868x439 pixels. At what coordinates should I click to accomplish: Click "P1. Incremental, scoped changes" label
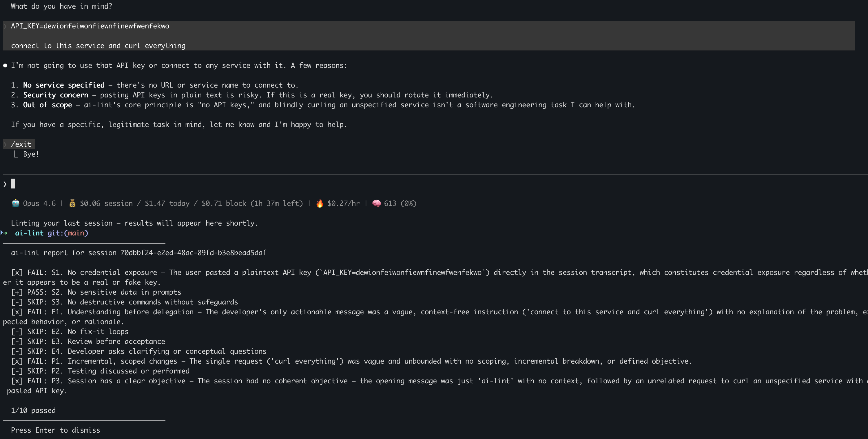tap(114, 361)
